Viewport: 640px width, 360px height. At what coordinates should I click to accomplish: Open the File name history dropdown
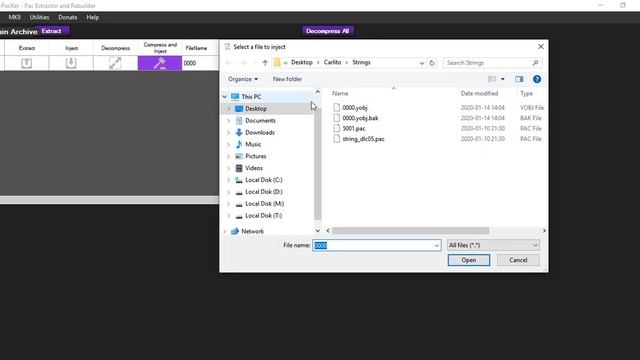point(436,245)
